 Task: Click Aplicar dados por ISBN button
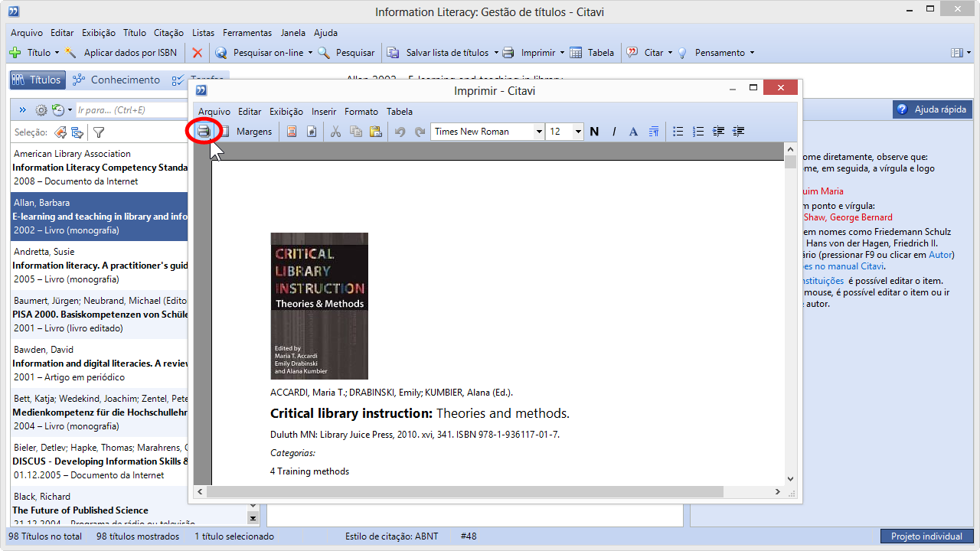[122, 53]
